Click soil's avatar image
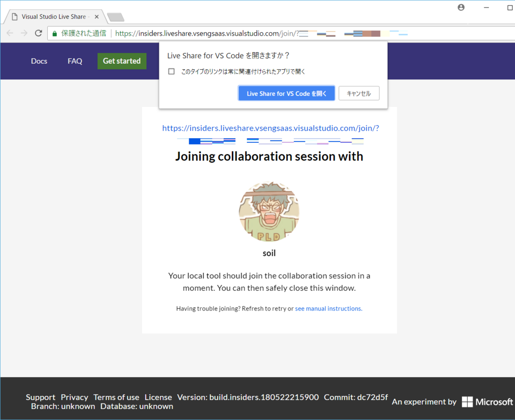The width and height of the screenshot is (515, 420). pyautogui.click(x=269, y=212)
